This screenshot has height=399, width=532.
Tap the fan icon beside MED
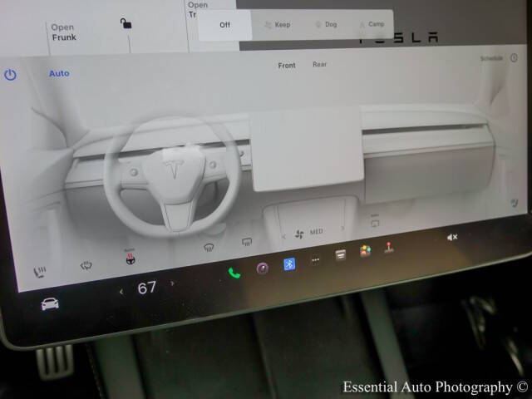click(299, 234)
